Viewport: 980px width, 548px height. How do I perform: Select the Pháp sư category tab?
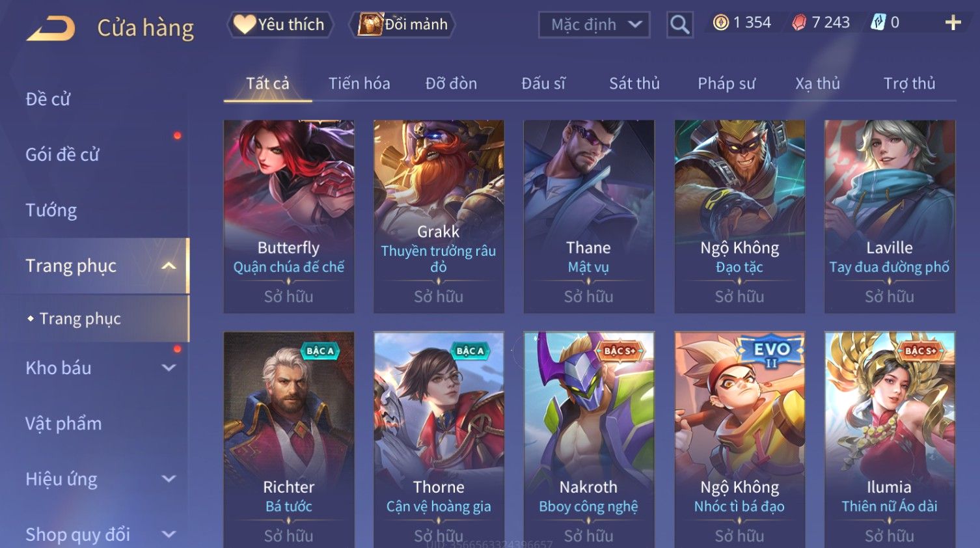[x=726, y=83]
